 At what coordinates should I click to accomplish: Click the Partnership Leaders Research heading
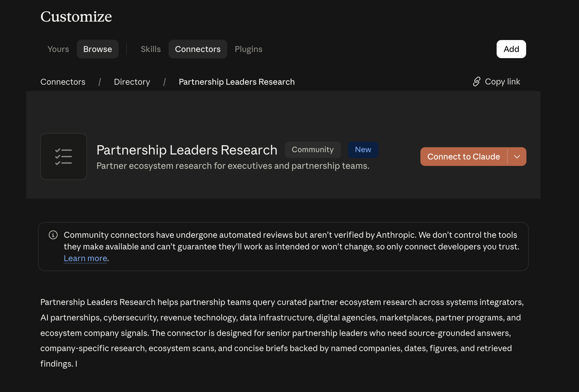point(187,150)
